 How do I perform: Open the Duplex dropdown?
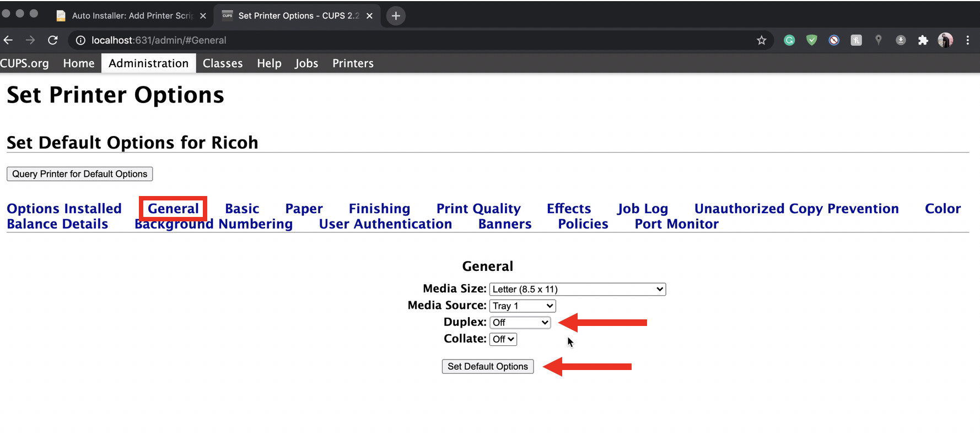tap(520, 323)
